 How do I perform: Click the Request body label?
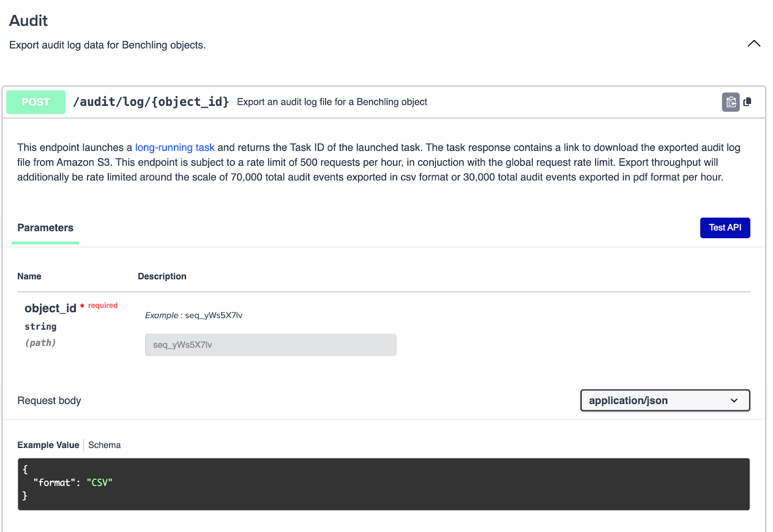click(49, 401)
